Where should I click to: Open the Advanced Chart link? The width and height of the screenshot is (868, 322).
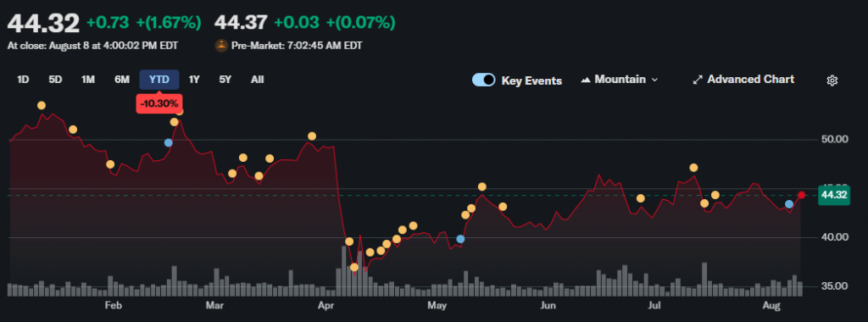pyautogui.click(x=743, y=80)
